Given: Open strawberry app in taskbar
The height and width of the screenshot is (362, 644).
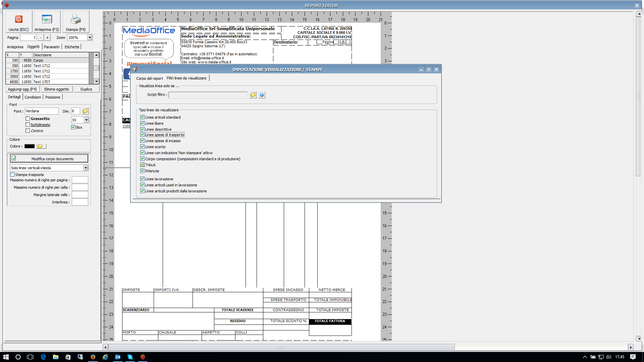Looking at the screenshot, I should tap(143, 357).
